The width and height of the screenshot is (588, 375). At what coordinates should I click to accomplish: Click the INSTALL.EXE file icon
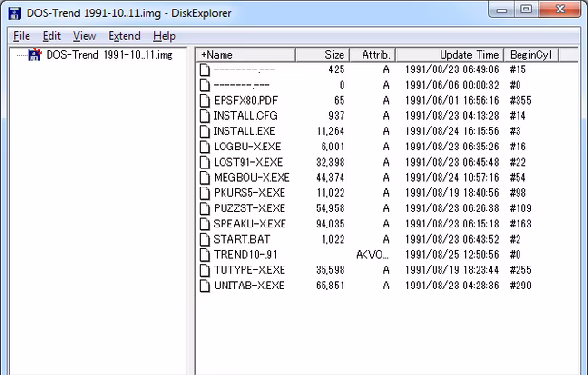[x=205, y=131]
